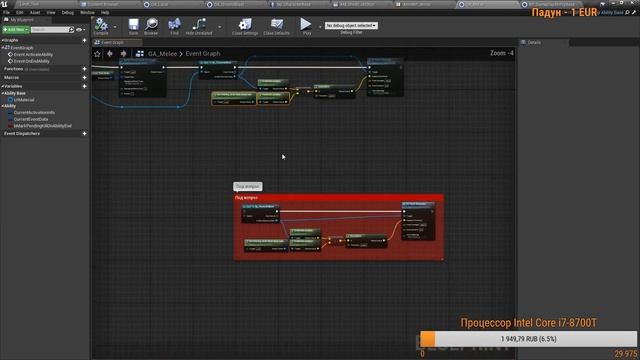The image size is (640, 360).
Task: Click the Event Graph breadcrumb link
Action: pyautogui.click(x=203, y=53)
